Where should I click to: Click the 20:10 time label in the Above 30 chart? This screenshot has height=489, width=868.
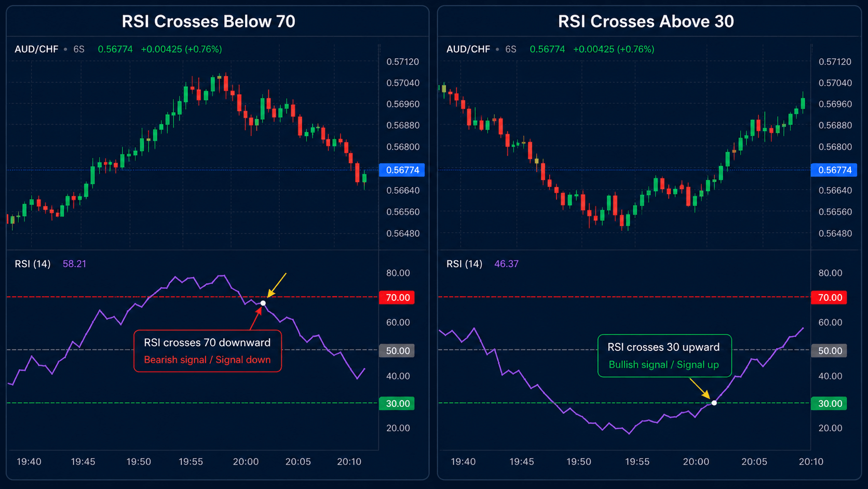point(811,462)
